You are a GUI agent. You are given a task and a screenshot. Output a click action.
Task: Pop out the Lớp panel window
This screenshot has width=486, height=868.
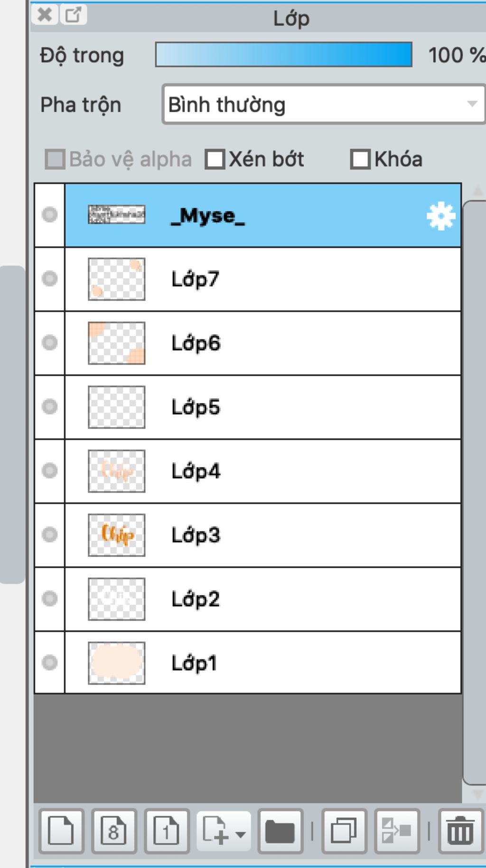(73, 14)
